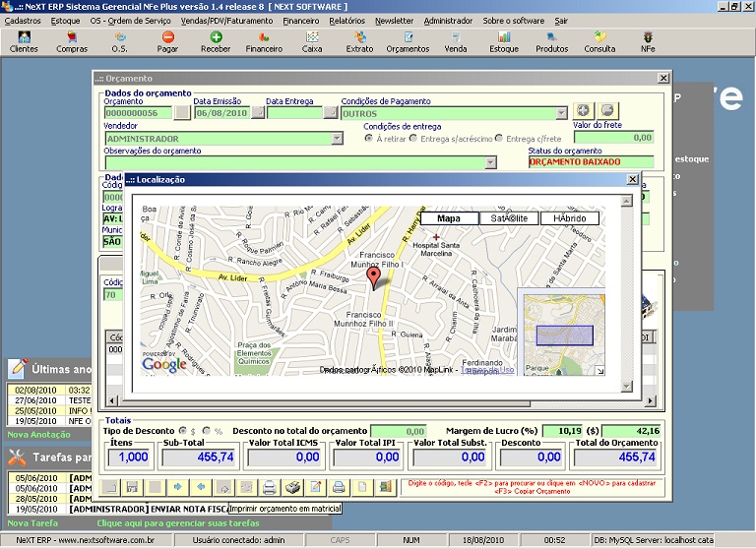Image resolution: width=756 pixels, height=549 pixels.
Task: Click the blank page document icon
Action: [362, 487]
